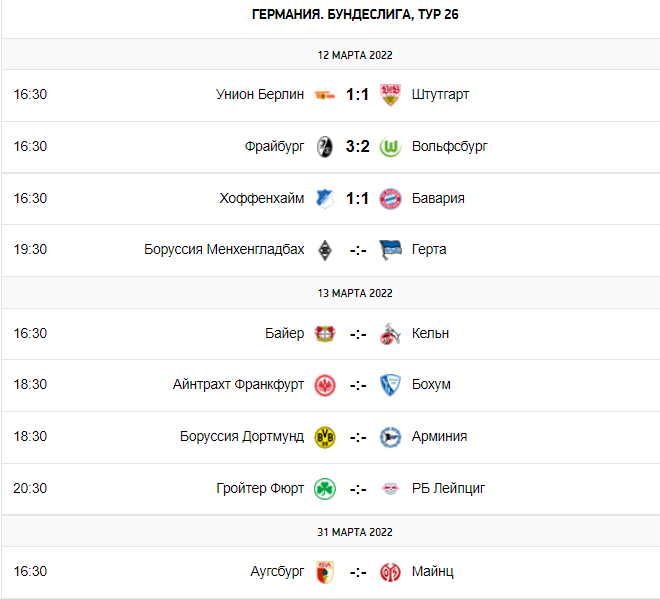This screenshot has width=660, height=599.
Task: Click the Аугсбург team name
Action: pyautogui.click(x=277, y=572)
